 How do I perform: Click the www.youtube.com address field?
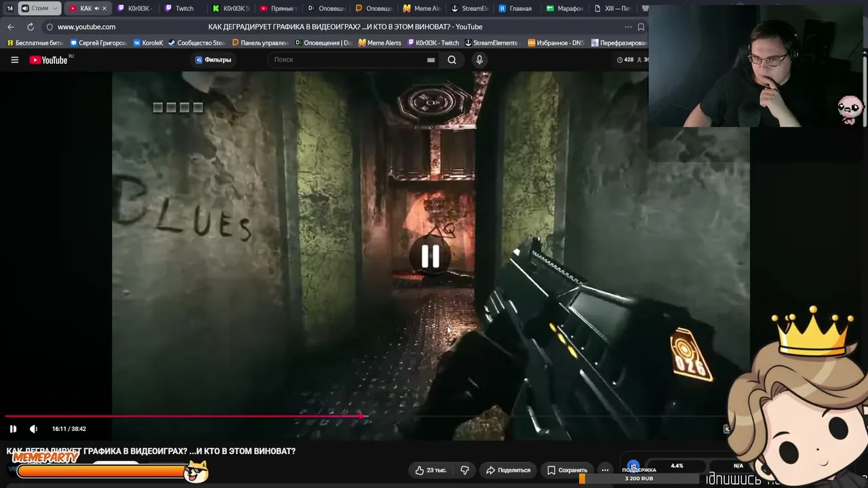[x=86, y=27]
